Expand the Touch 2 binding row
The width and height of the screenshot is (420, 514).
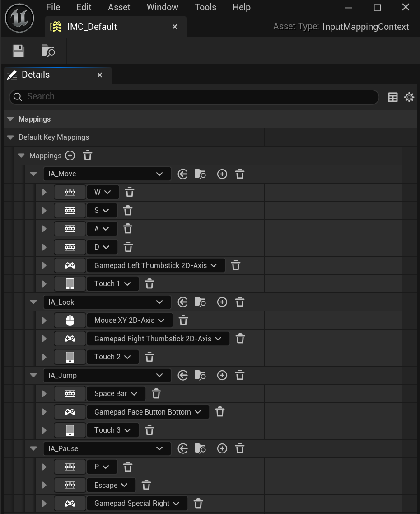point(44,357)
